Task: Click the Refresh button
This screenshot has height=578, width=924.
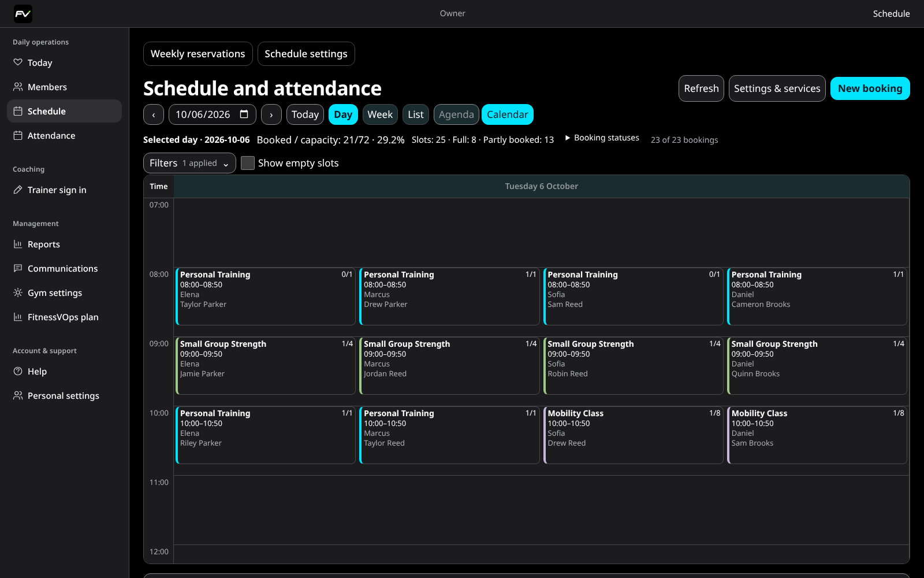Action: click(701, 88)
